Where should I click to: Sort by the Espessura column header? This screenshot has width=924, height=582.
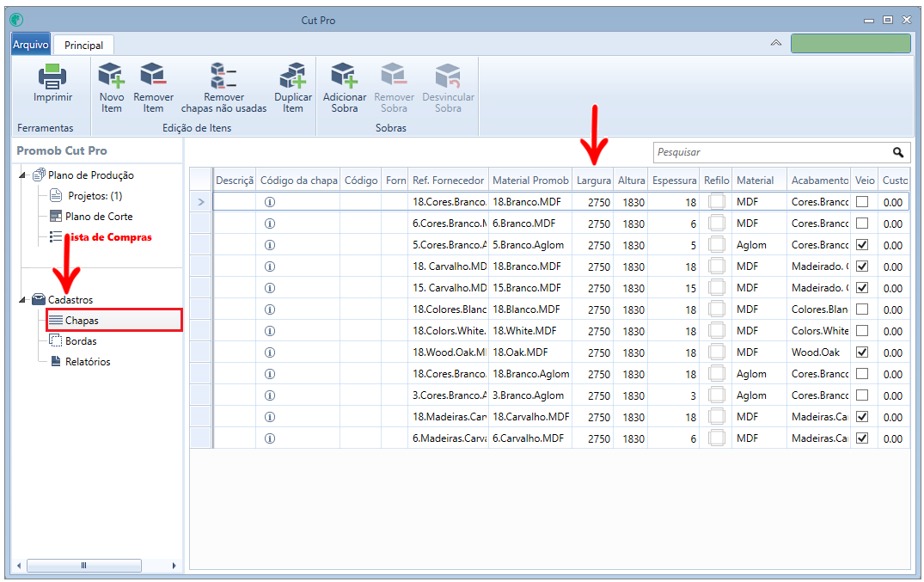(674, 181)
